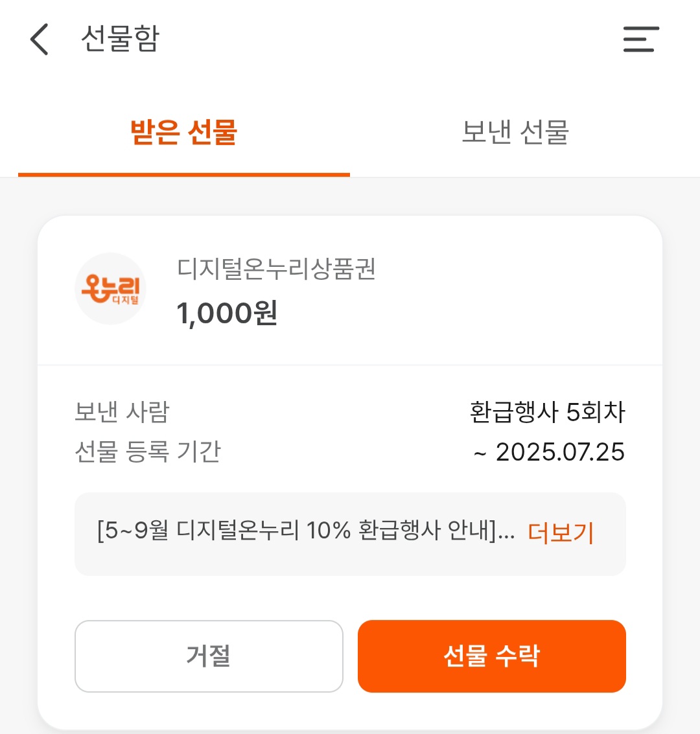
Task: Tap the 선물함 page title
Action: tap(121, 38)
